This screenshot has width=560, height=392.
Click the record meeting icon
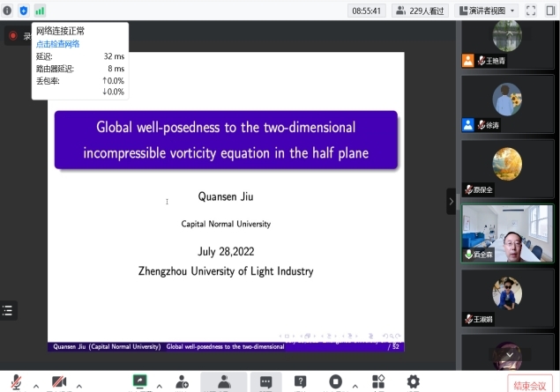click(x=335, y=381)
